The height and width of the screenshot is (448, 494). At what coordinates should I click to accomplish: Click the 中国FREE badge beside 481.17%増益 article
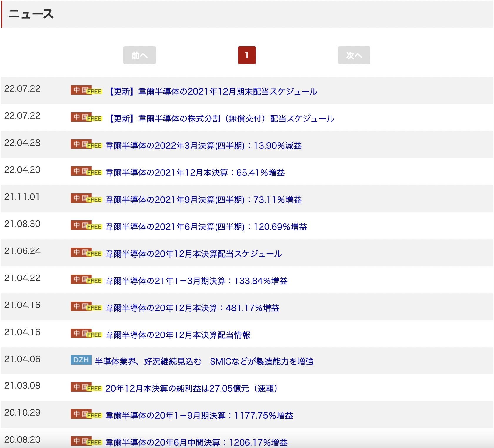click(x=86, y=307)
